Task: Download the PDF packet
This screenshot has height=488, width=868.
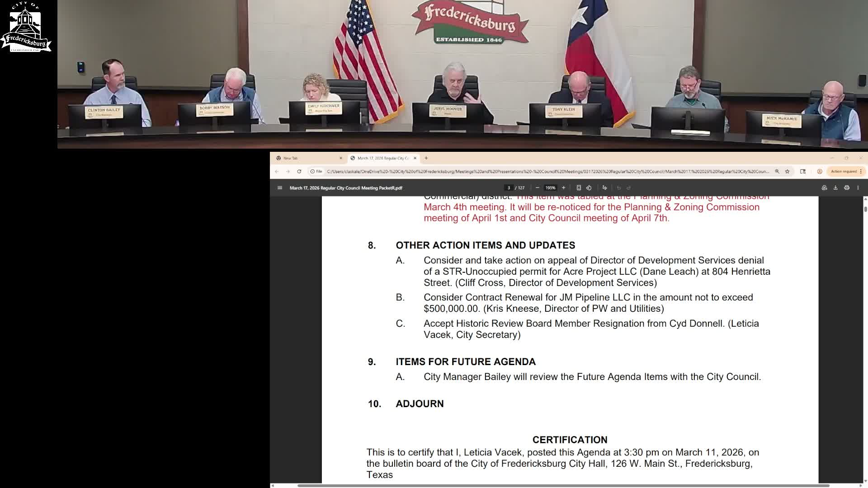Action: (x=835, y=188)
